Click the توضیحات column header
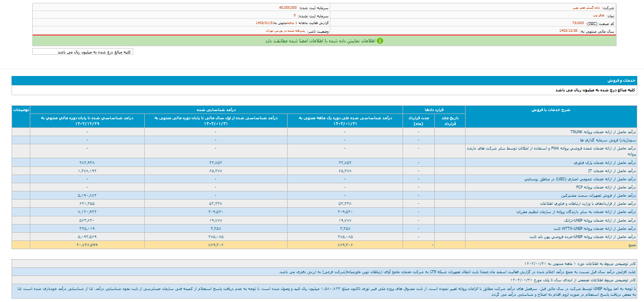 tap(21, 110)
